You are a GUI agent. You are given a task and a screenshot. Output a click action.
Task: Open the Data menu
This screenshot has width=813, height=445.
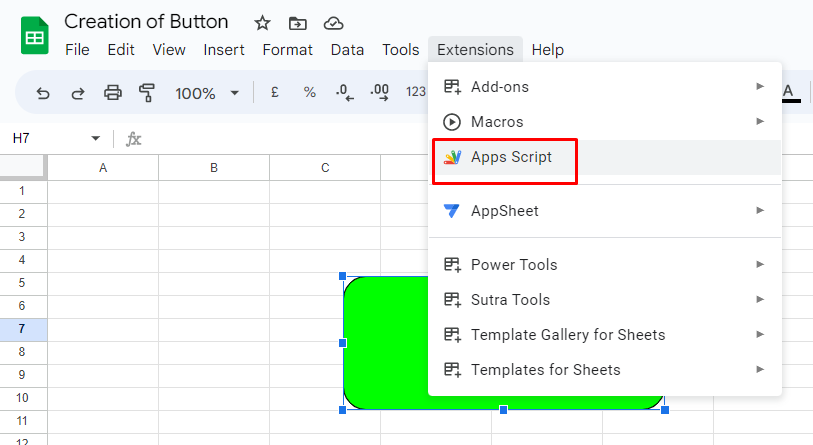point(347,50)
